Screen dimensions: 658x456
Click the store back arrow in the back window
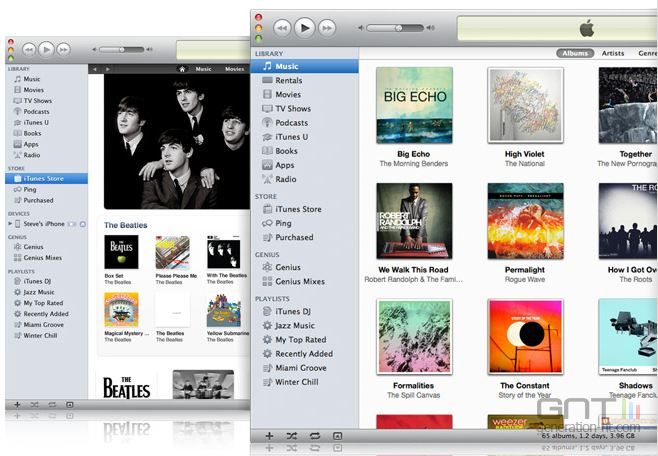95,69
